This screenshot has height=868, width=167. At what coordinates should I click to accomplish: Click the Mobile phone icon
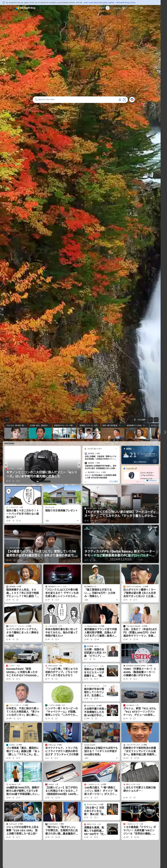136,8
